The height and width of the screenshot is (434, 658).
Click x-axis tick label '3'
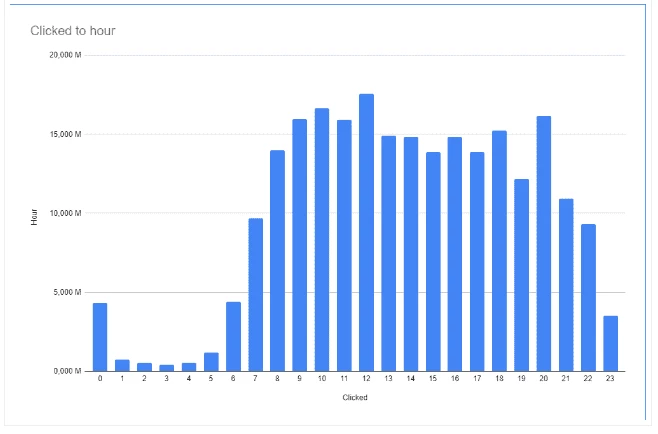167,379
